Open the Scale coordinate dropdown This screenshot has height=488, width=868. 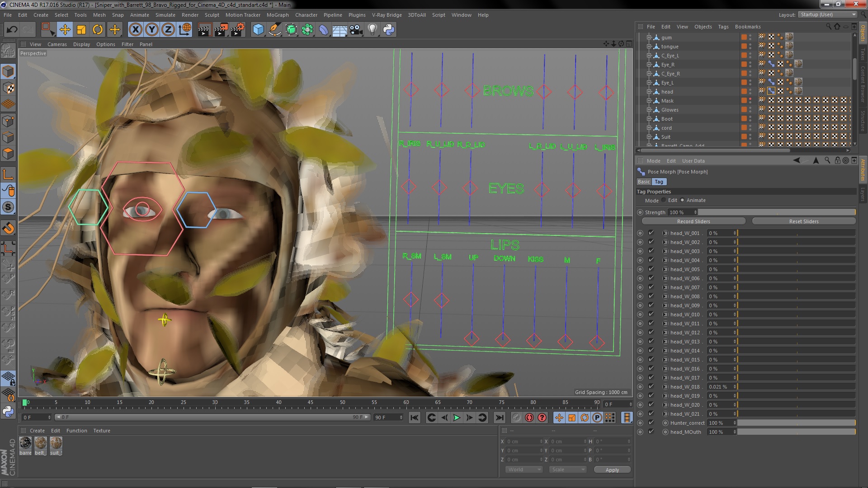(x=567, y=469)
